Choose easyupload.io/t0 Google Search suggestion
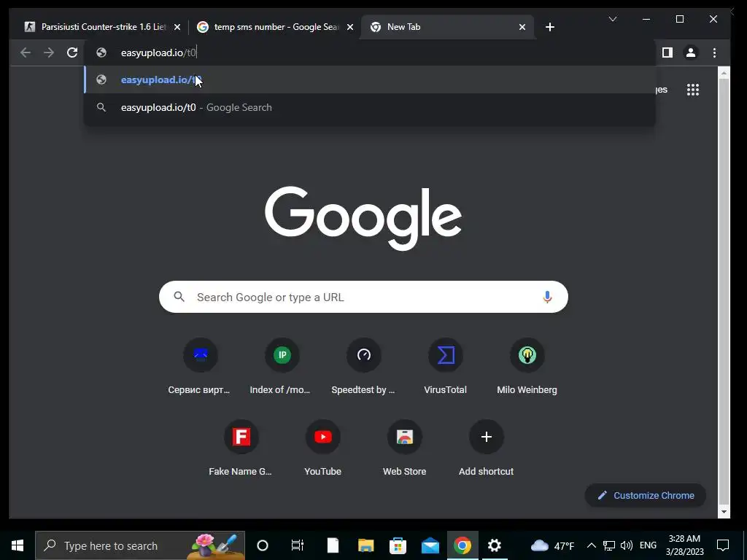747x560 pixels. pos(370,107)
